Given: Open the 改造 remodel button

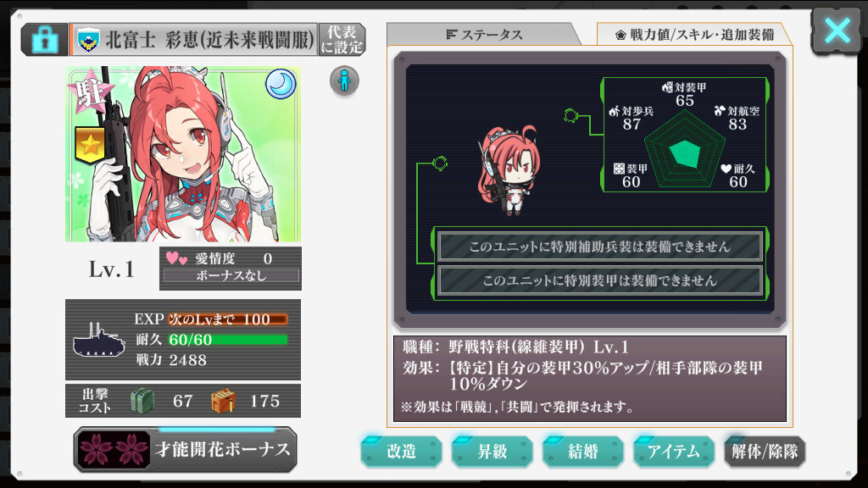Looking at the screenshot, I should click(401, 452).
